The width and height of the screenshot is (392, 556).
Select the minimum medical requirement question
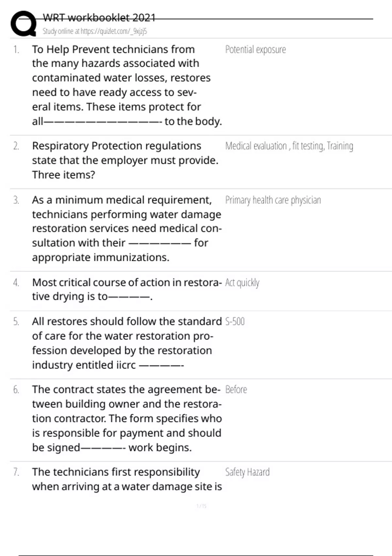point(127,228)
